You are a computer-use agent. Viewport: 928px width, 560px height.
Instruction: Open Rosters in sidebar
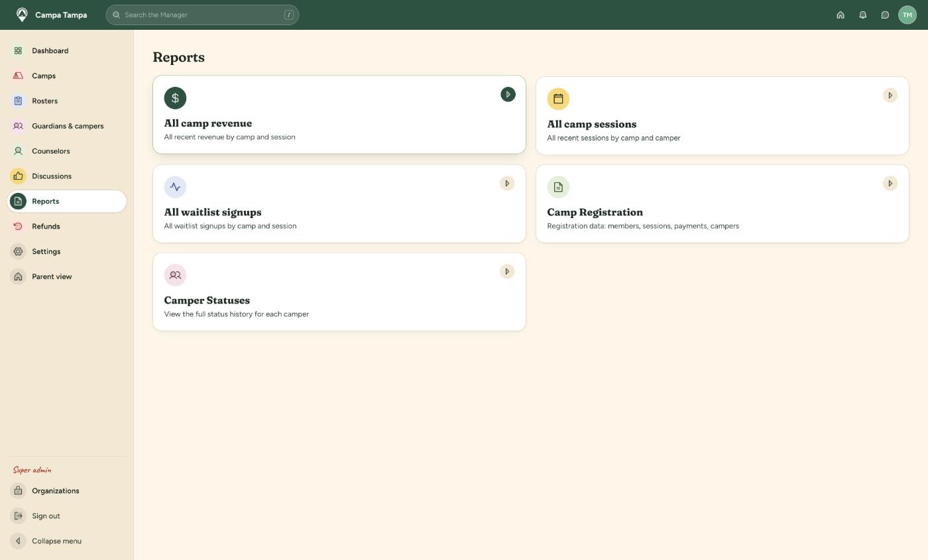(x=67, y=101)
